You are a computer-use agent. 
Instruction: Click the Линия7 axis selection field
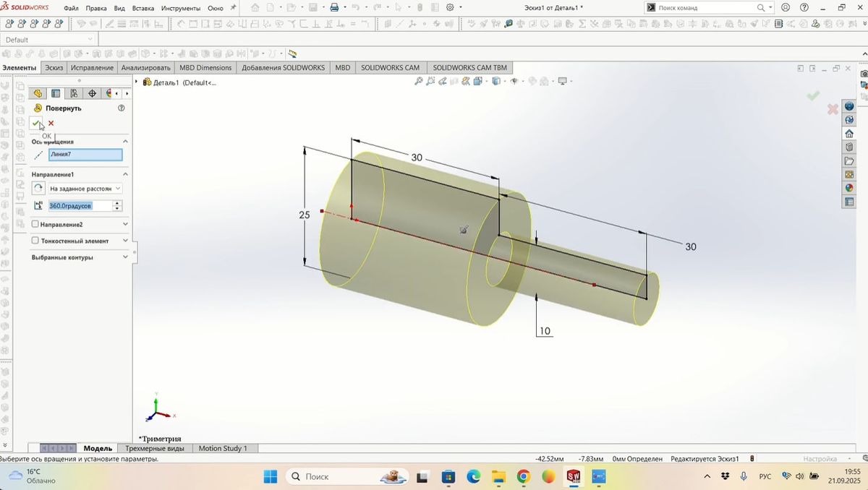[85, 155]
